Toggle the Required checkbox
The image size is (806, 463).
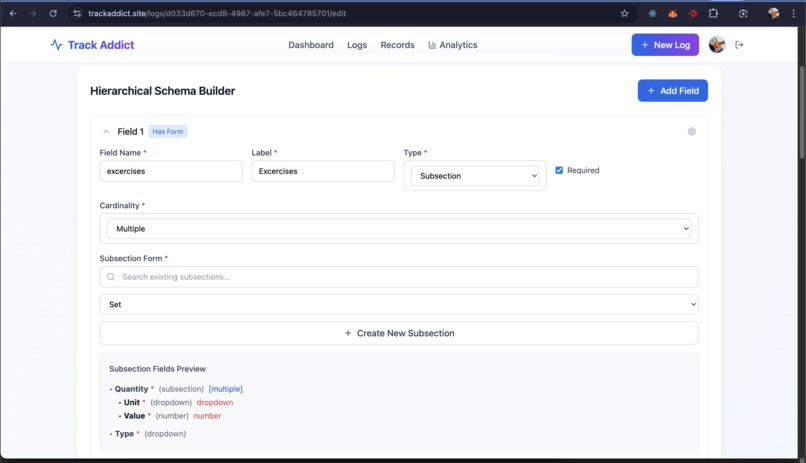point(559,170)
